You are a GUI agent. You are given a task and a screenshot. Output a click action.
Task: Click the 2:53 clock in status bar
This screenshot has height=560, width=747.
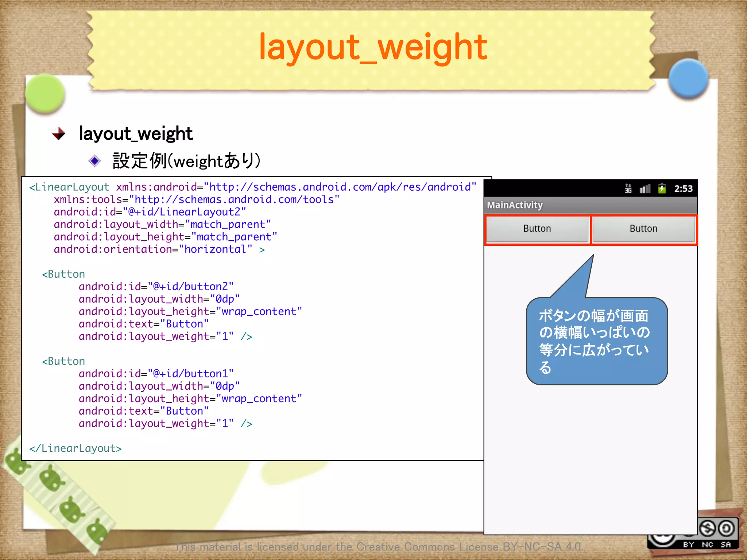(x=683, y=188)
